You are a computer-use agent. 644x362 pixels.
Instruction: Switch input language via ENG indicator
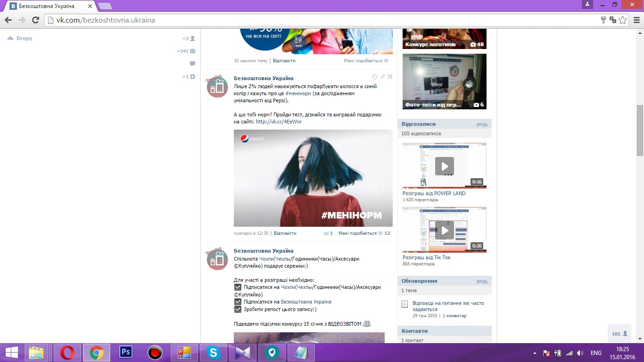pos(596,353)
